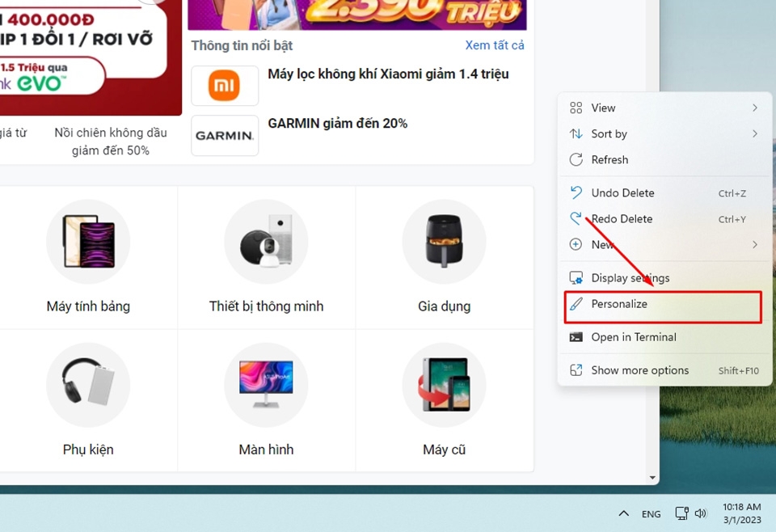Click the Máy tính bảng label
The width and height of the screenshot is (776, 532).
coord(89,306)
